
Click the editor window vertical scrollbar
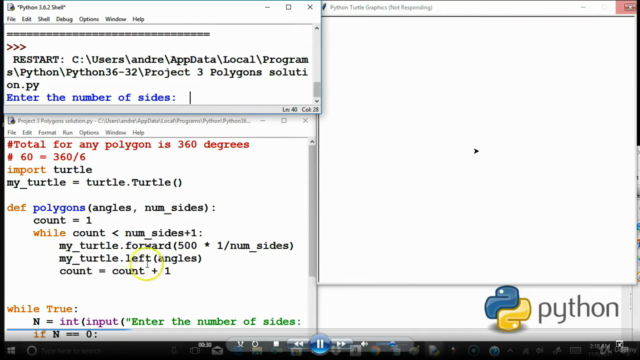pyautogui.click(x=312, y=210)
